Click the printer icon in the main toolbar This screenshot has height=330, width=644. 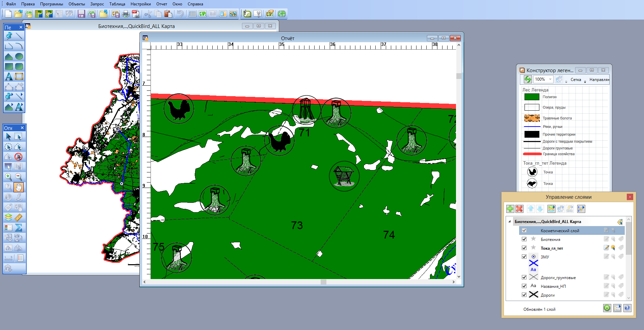(126, 14)
